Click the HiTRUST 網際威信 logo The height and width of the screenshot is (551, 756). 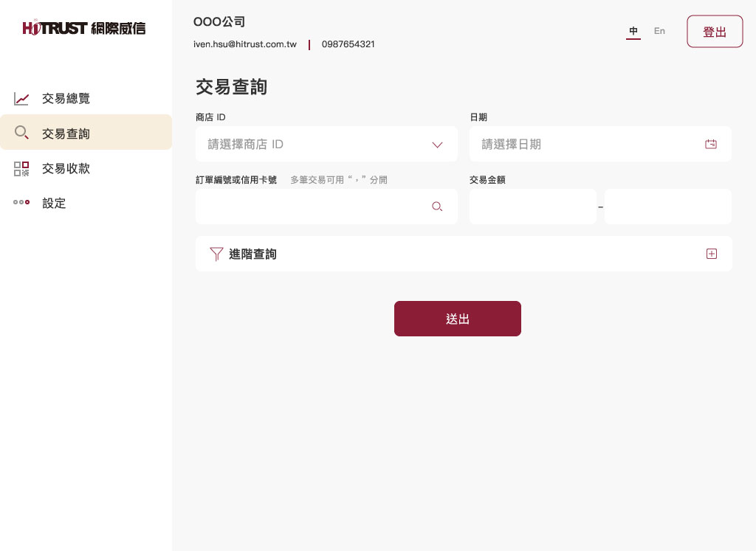pos(84,29)
